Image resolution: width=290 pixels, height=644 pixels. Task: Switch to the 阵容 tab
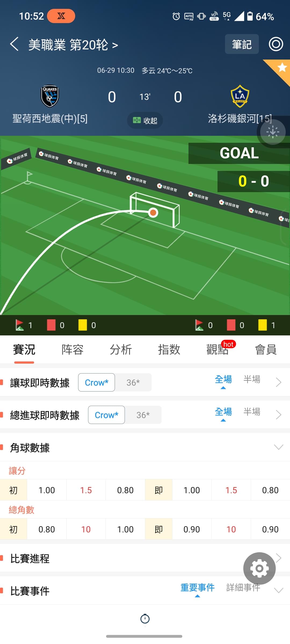73,349
